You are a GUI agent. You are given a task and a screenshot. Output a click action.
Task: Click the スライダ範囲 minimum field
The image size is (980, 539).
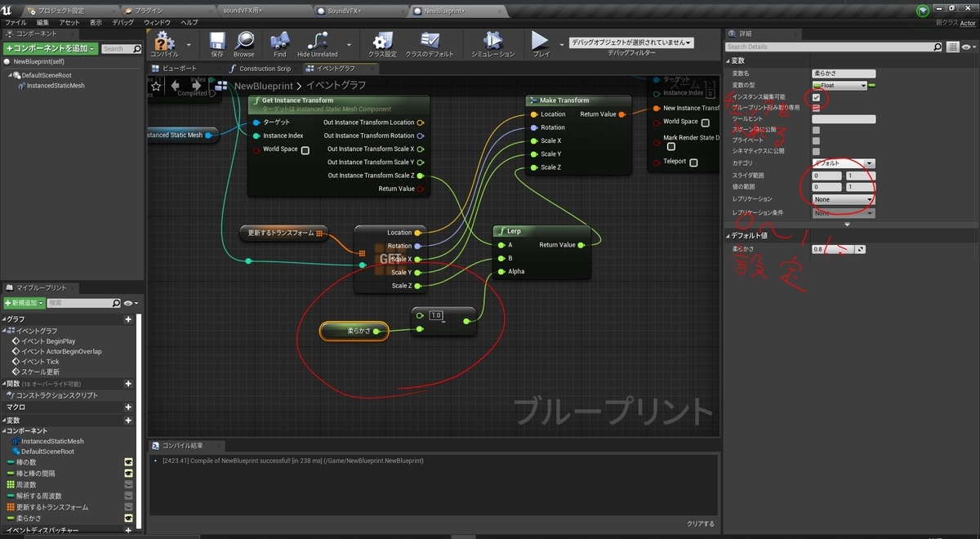[x=826, y=176]
